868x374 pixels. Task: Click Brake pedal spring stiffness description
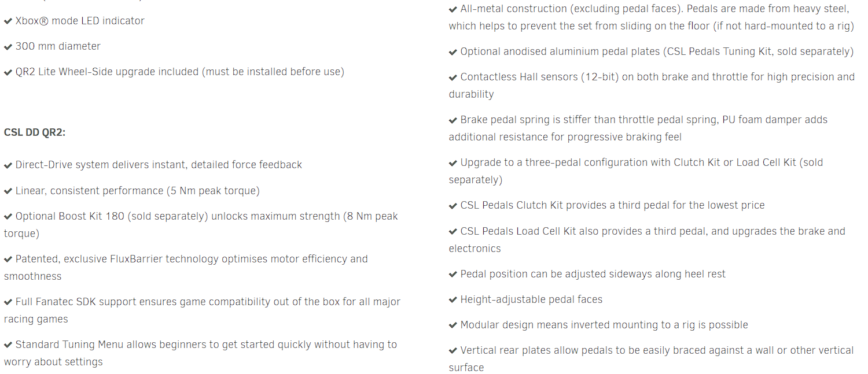pos(638,128)
